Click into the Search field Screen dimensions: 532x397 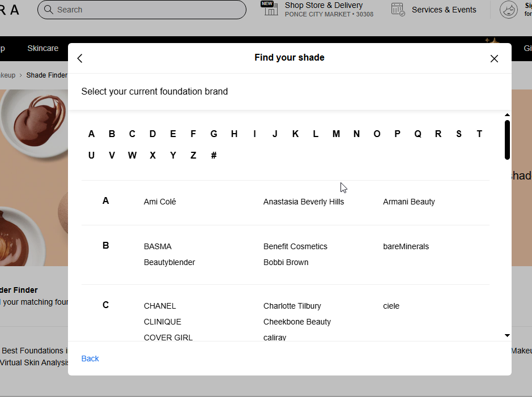pyautogui.click(x=147, y=10)
